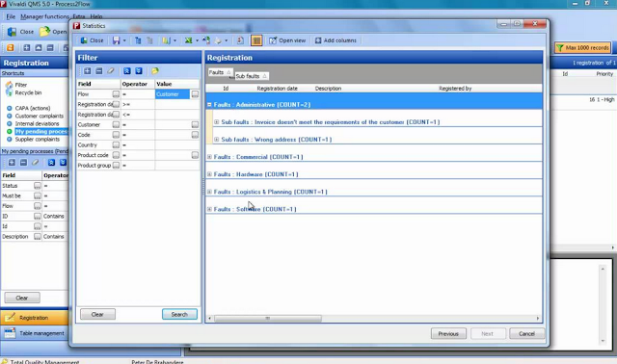The image size is (617, 364).
Task: Open value picker for the Customer filter row
Action: pyautogui.click(x=195, y=124)
